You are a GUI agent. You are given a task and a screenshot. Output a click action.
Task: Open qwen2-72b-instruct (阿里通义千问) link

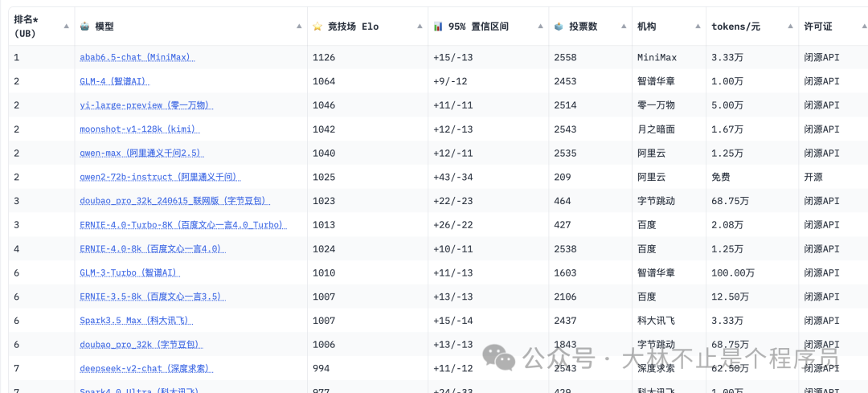(161, 177)
